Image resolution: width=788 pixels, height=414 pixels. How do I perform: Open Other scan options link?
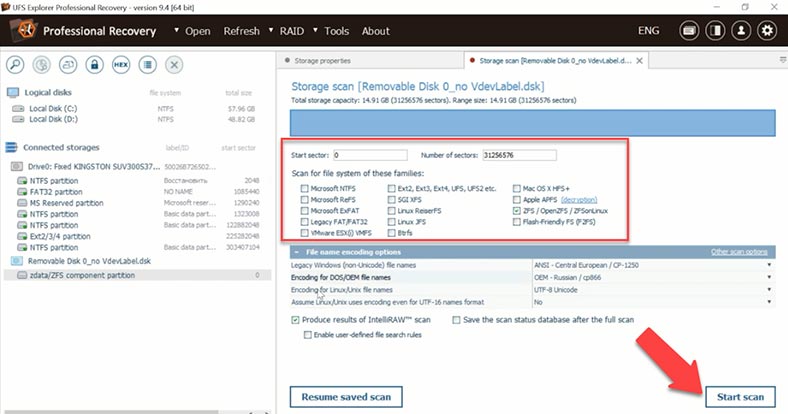[x=739, y=252]
